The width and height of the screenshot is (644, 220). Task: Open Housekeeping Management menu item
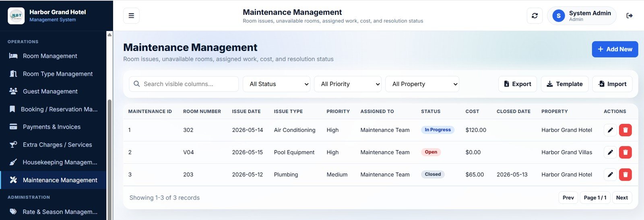point(53,162)
